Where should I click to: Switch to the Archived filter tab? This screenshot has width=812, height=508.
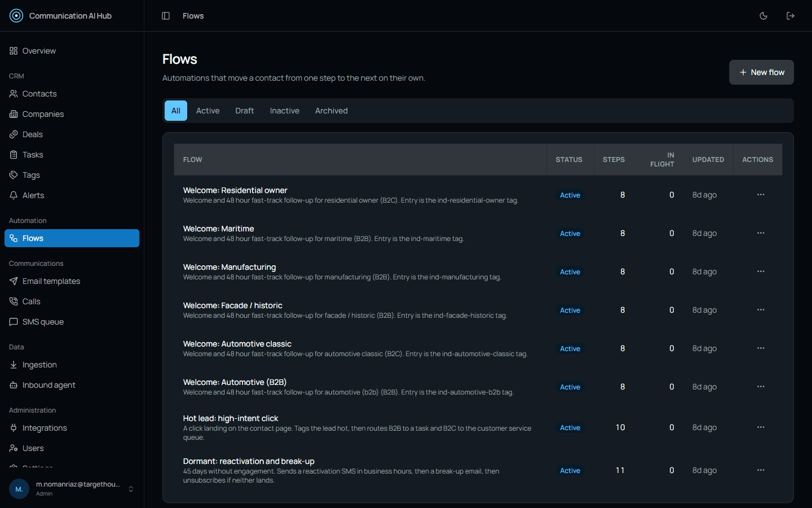pyautogui.click(x=332, y=111)
